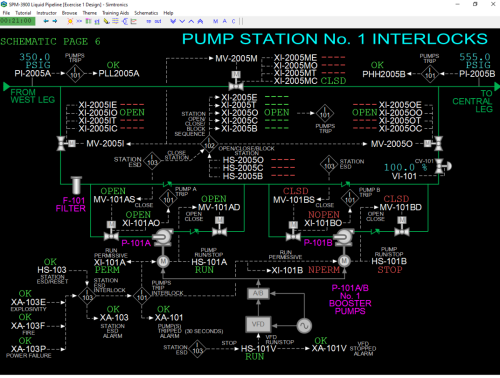Viewport: 500px width, 378px height.
Task: Select the CV-101 control valve symbol
Action: pyautogui.click(x=443, y=166)
